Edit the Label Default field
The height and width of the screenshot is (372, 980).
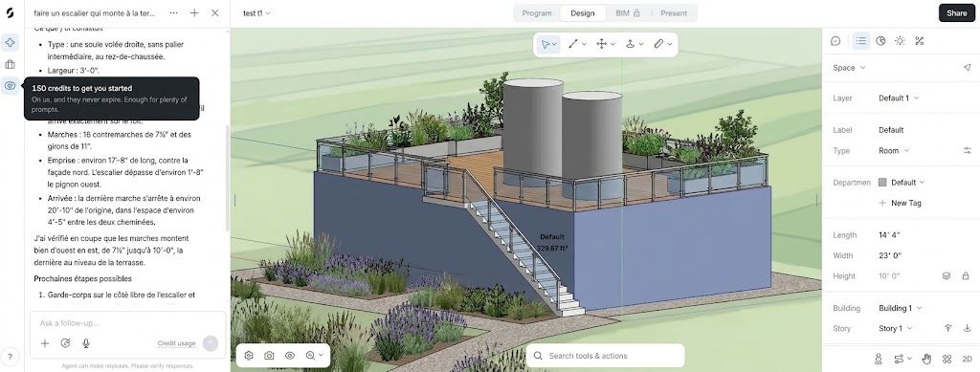(x=891, y=130)
